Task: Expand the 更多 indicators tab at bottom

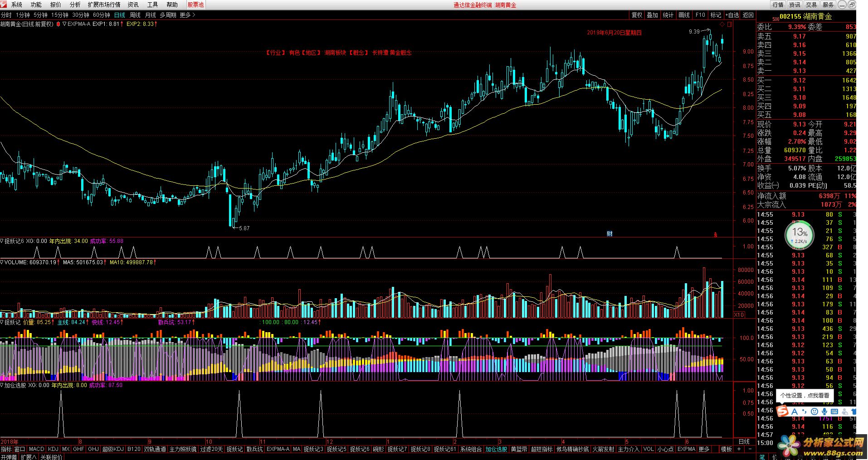Action: (704, 449)
